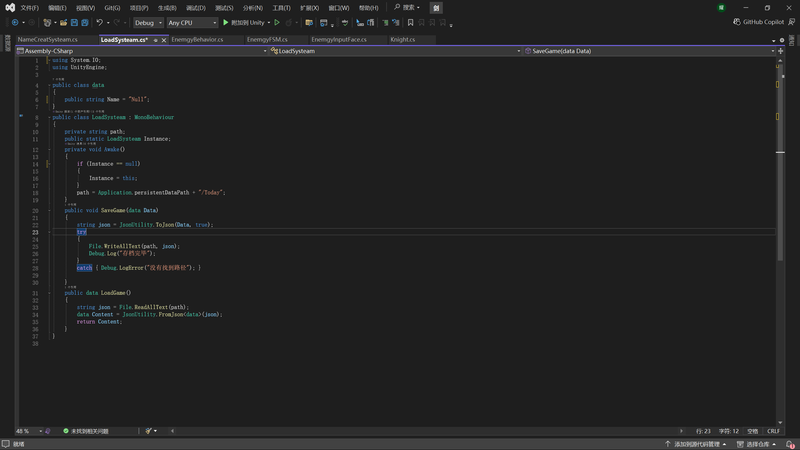
Task: Click the GitHub Copilot icon
Action: coord(737,22)
